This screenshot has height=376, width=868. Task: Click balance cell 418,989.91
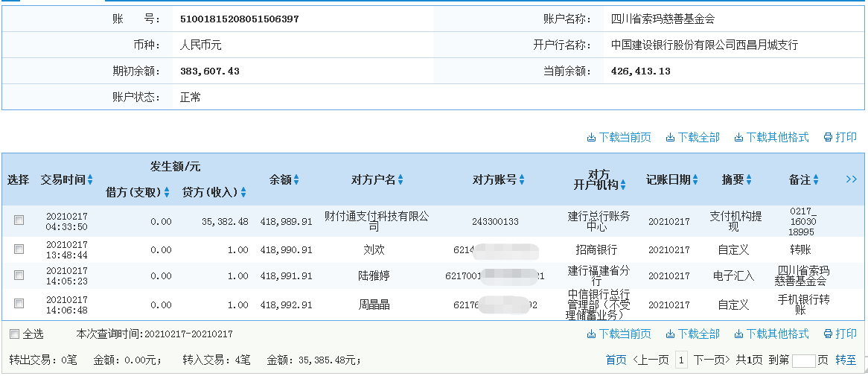(286, 221)
